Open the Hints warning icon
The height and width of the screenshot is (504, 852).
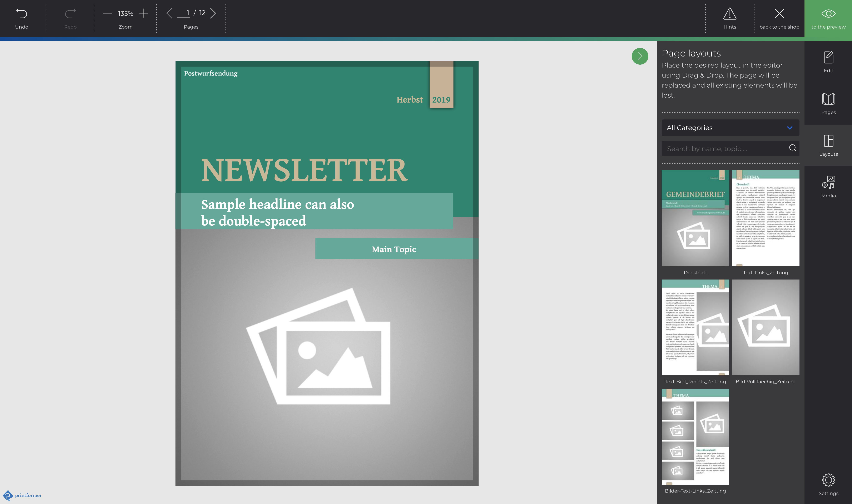[729, 14]
